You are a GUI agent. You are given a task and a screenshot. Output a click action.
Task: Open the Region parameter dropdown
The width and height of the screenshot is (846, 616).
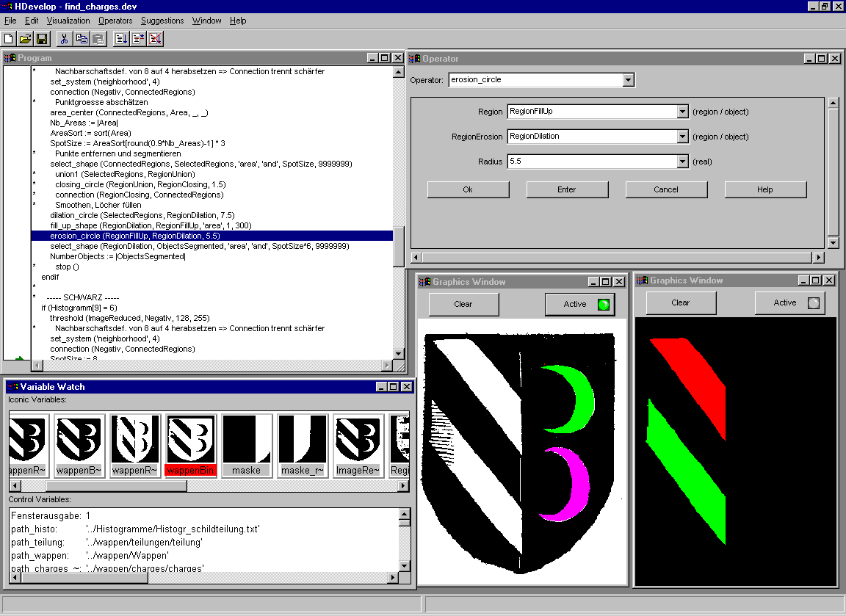tap(682, 112)
